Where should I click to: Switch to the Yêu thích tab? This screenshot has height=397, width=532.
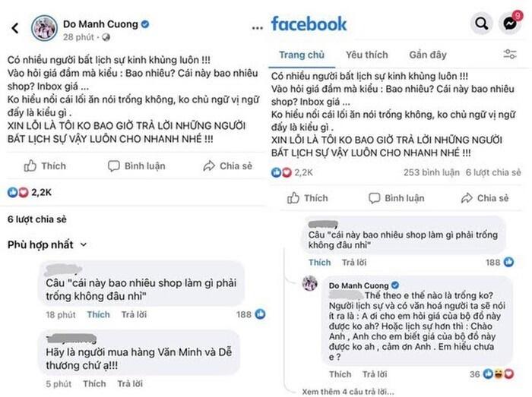pyautogui.click(x=365, y=55)
